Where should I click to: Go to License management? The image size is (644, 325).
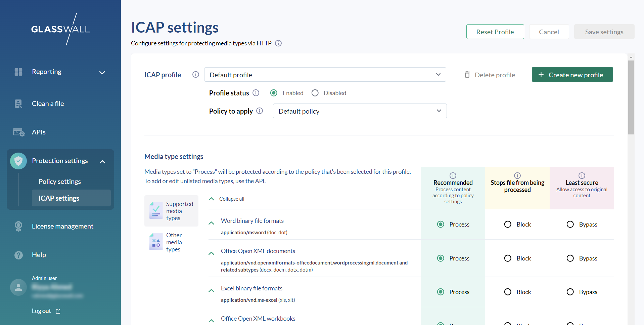[62, 226]
